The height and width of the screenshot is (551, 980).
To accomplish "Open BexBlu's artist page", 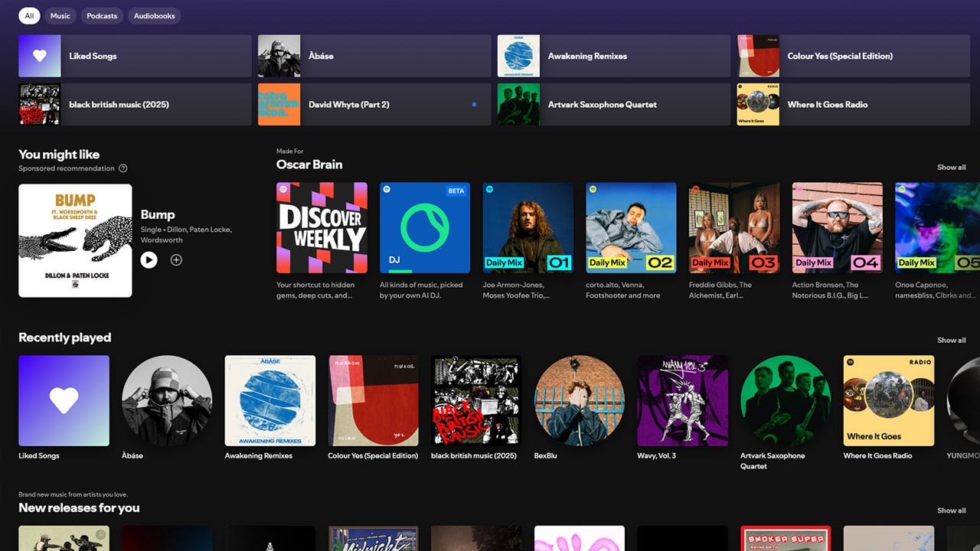I will (579, 400).
